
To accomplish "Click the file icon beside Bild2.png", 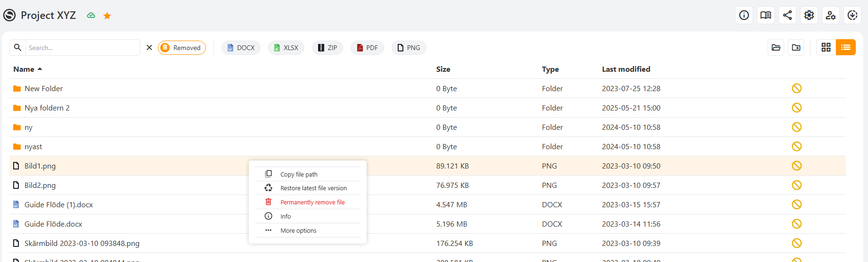I will 16,185.
